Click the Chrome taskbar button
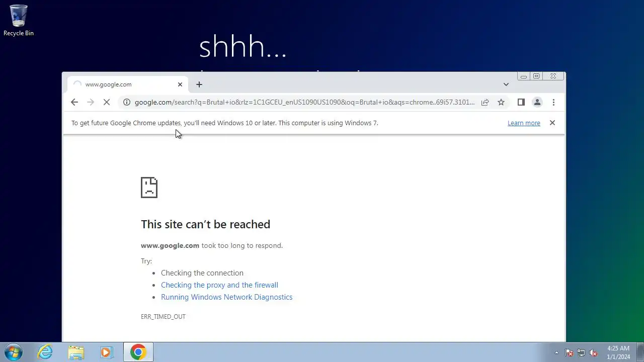 138,352
